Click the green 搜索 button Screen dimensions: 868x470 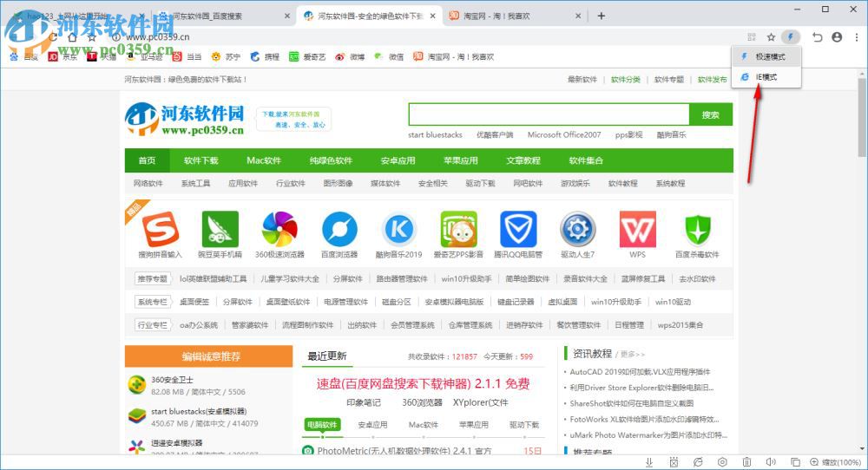point(711,114)
